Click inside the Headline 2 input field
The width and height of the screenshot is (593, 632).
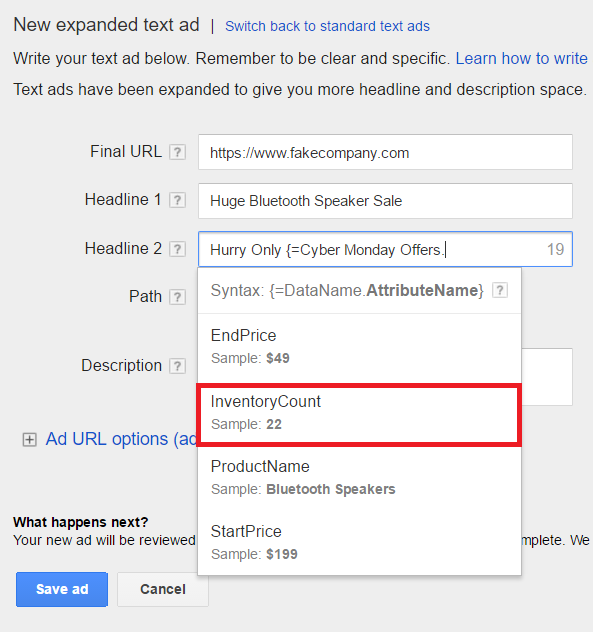click(x=385, y=249)
